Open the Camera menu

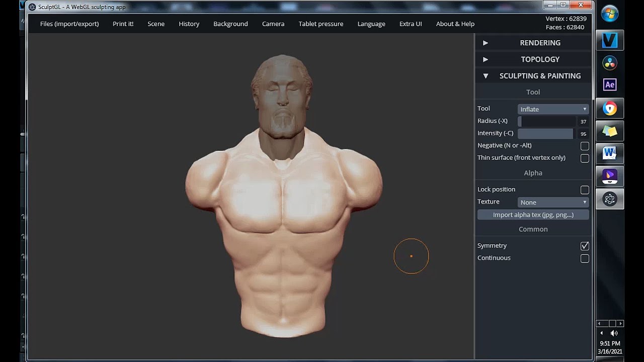tap(273, 24)
